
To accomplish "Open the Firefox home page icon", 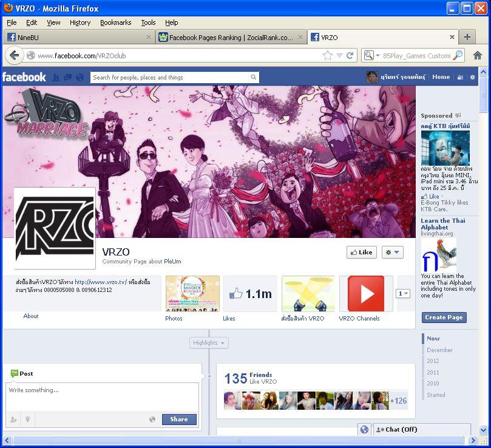I will click(478, 55).
